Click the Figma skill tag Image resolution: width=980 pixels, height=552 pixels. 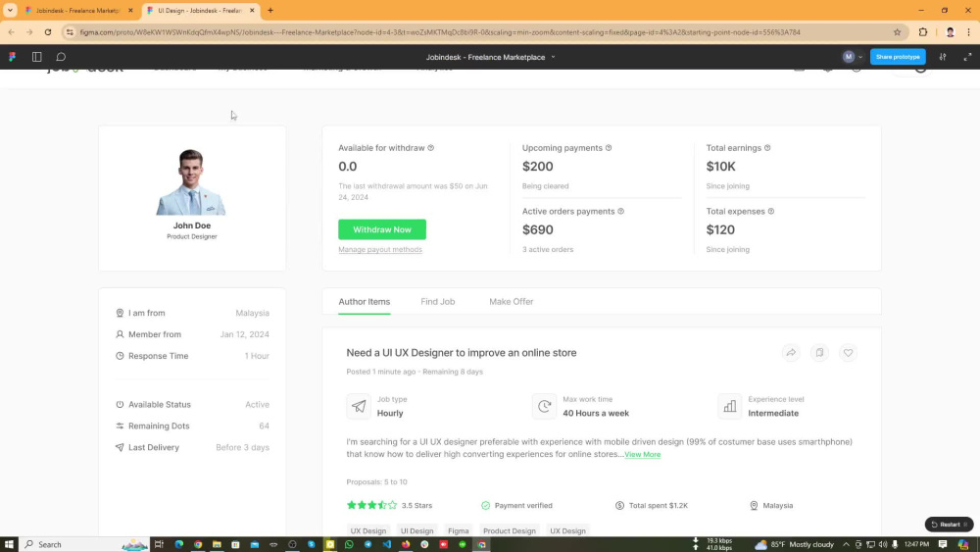click(x=458, y=530)
